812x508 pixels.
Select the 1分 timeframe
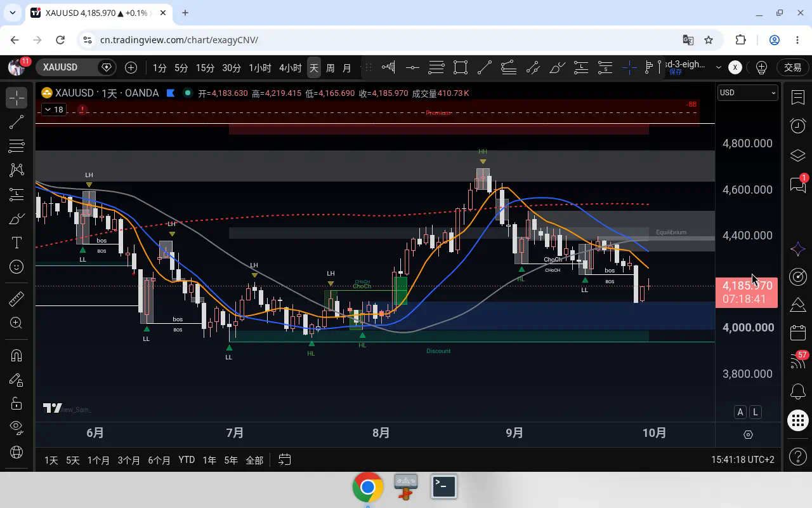click(x=159, y=67)
